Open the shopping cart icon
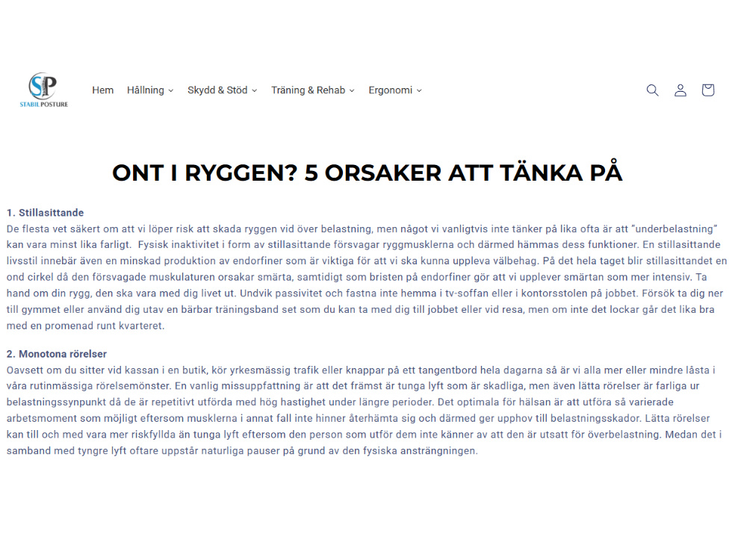This screenshot has height=560, width=747. (708, 90)
